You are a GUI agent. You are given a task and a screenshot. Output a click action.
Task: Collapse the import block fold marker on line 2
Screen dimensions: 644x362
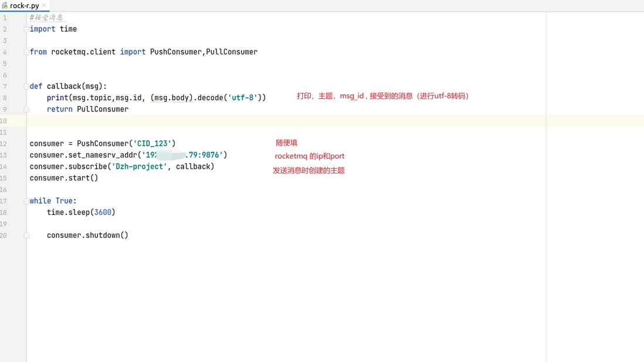click(26, 29)
